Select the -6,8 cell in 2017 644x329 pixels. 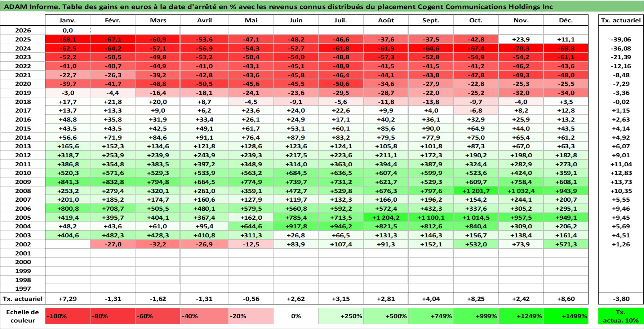(x=476, y=111)
